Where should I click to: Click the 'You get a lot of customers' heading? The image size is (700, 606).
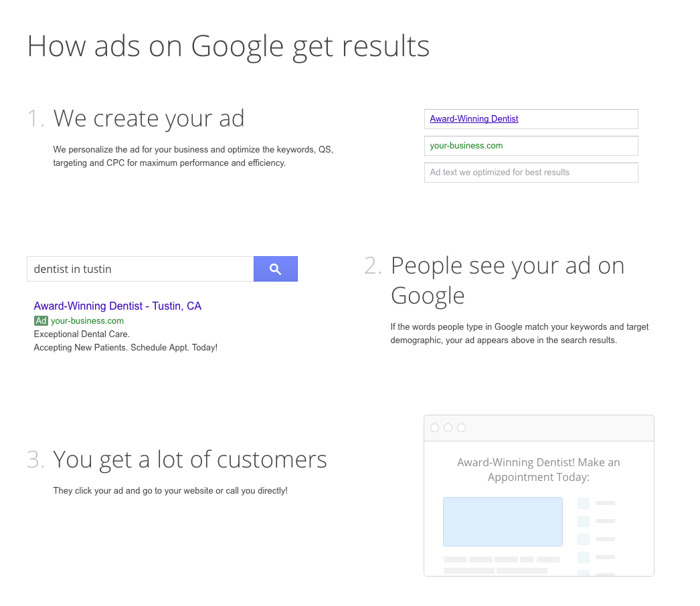190,460
